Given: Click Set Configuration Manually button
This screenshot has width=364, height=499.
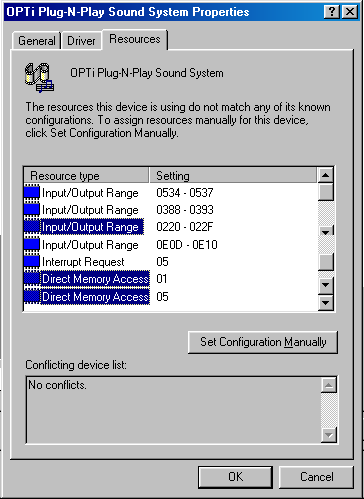Looking at the screenshot, I should point(263,342).
